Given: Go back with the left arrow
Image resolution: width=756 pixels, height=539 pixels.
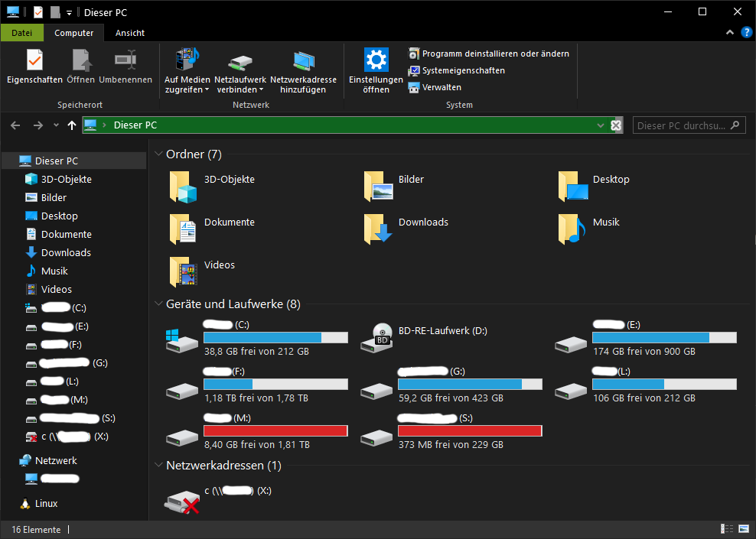Looking at the screenshot, I should 15,125.
